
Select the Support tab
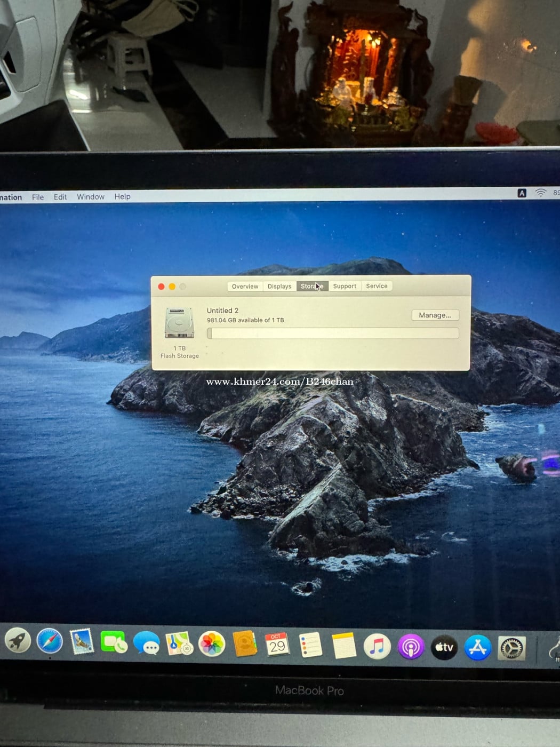tap(345, 287)
